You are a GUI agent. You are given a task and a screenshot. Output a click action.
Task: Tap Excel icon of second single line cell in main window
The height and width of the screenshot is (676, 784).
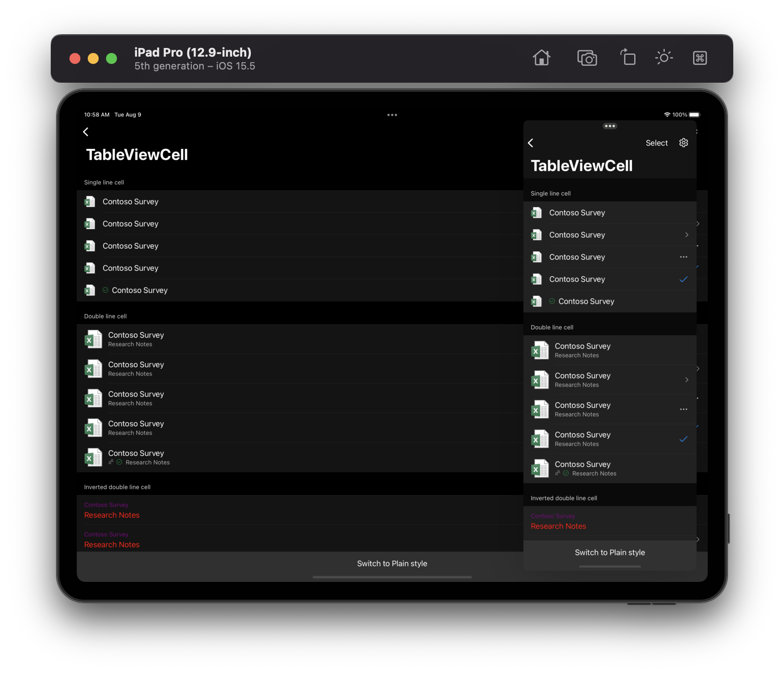click(x=90, y=224)
